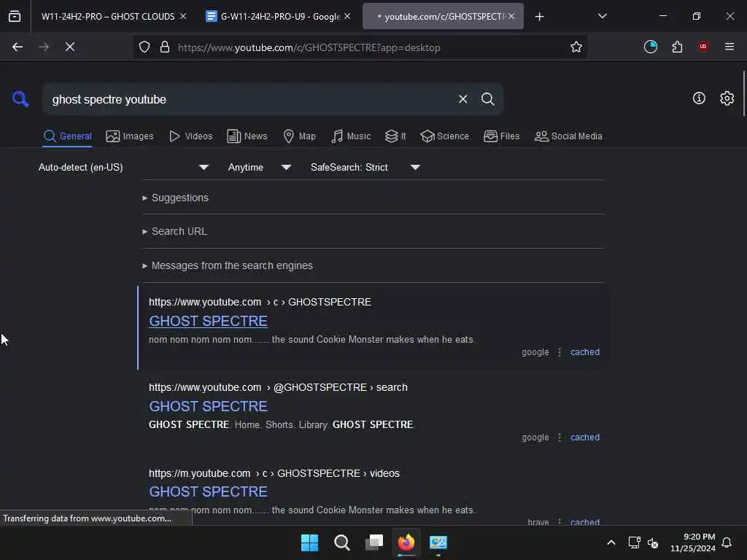This screenshot has height=560, width=747.
Task: Click Firefox icon on the taskbar
Action: (406, 542)
